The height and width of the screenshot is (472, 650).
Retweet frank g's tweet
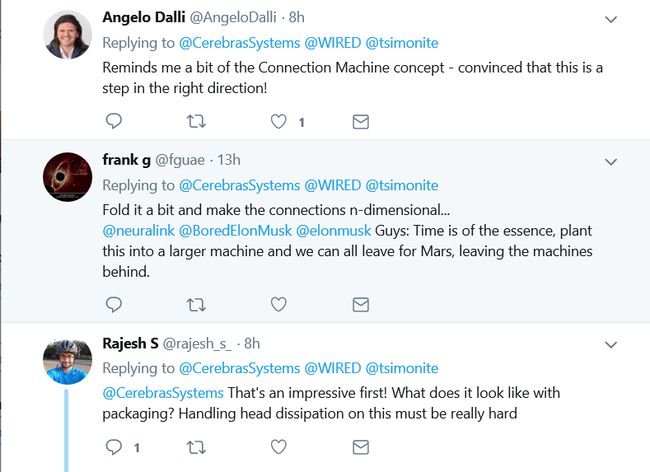(x=196, y=305)
